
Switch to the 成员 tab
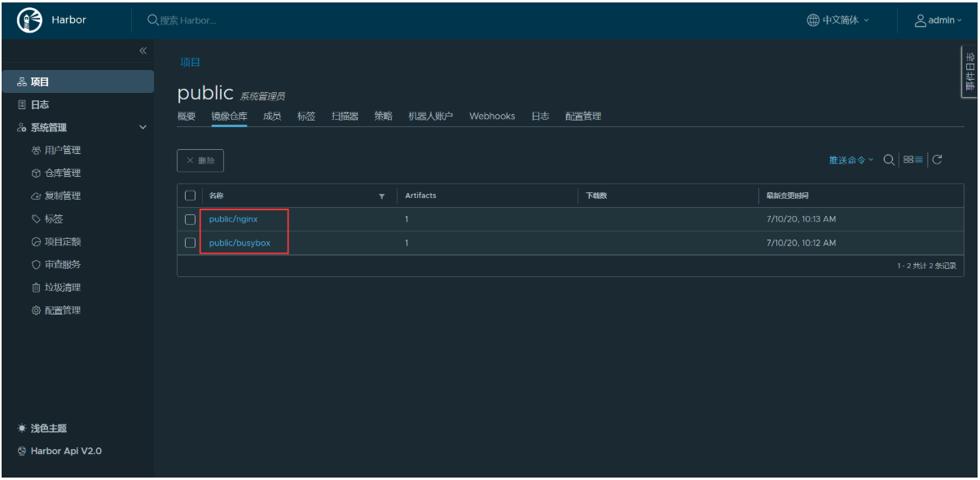tap(272, 117)
